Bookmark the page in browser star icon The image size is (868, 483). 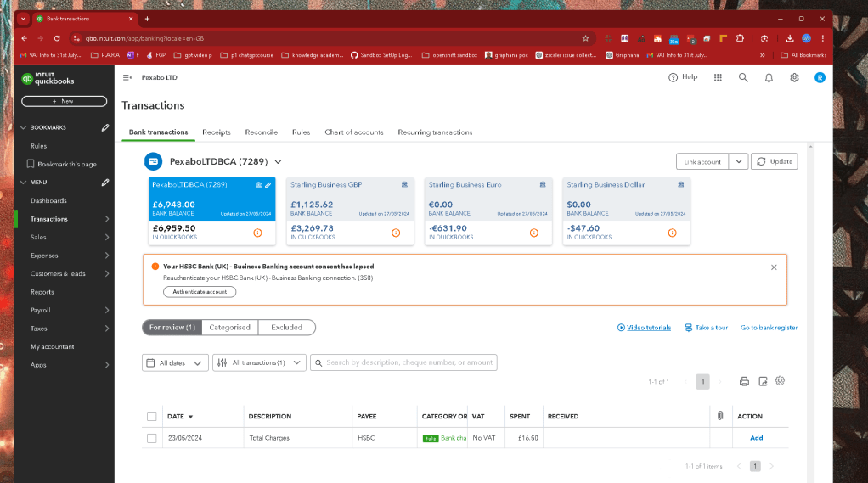(585, 38)
